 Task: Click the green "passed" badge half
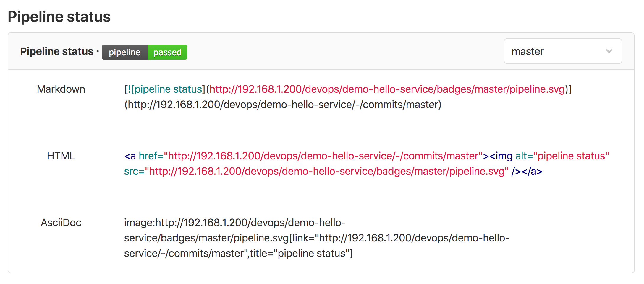coord(167,52)
